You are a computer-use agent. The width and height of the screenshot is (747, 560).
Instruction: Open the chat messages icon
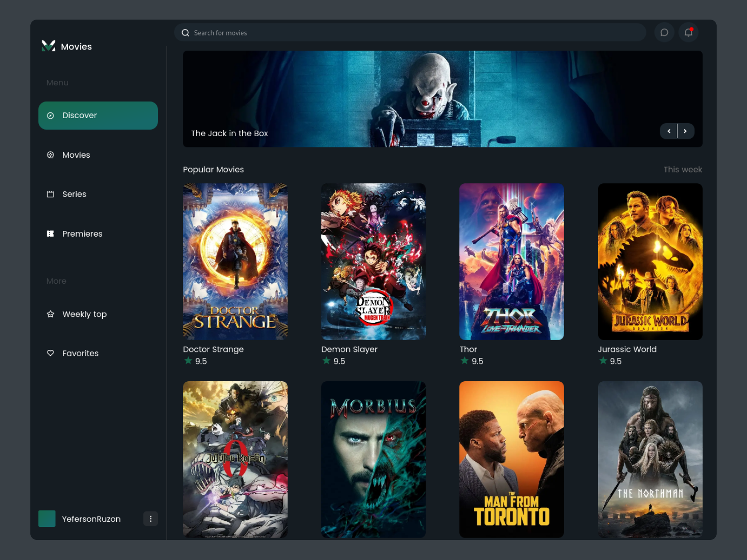(664, 33)
